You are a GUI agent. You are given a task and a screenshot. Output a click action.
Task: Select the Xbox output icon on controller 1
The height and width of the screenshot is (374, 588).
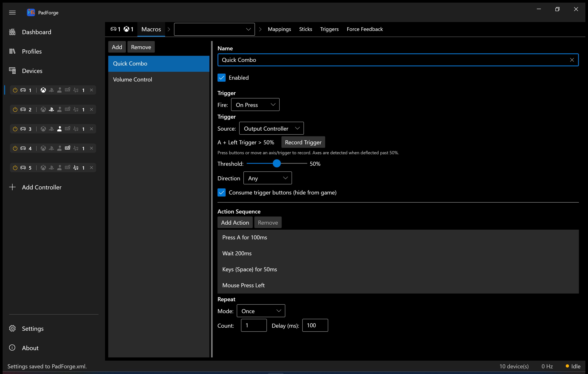click(x=43, y=90)
